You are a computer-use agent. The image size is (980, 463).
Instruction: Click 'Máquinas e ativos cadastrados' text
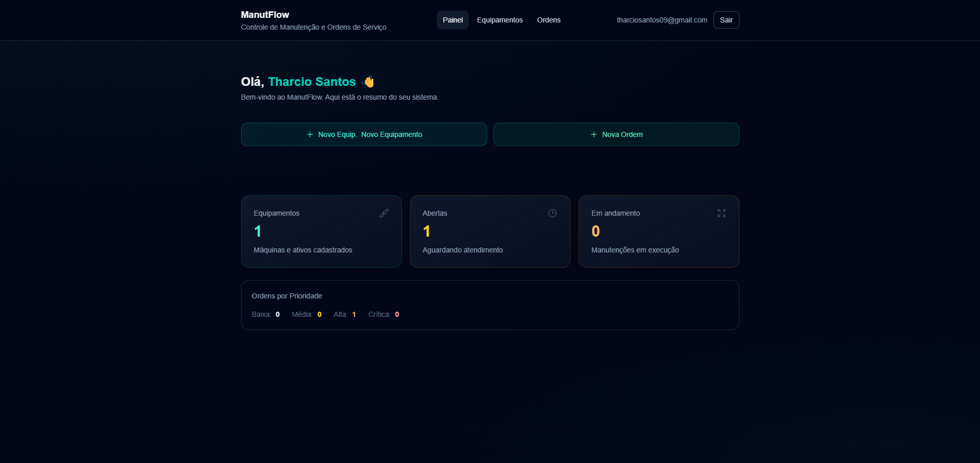tap(303, 250)
